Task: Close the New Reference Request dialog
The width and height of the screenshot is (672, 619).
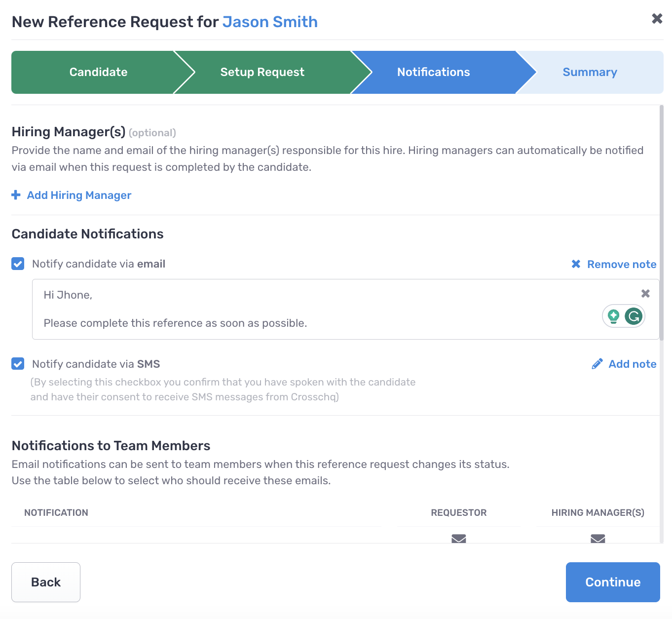Action: click(657, 18)
